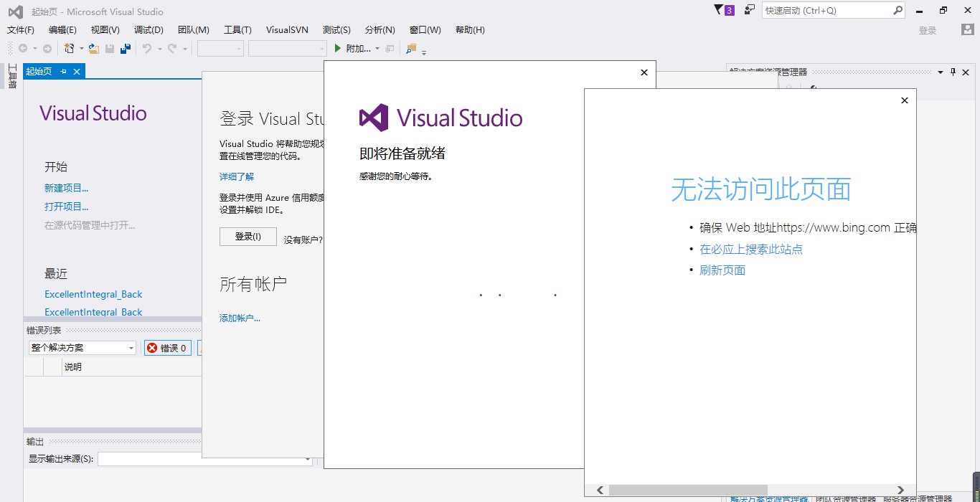The width and height of the screenshot is (980, 502).
Task: Open the first recent project ExcellentIntegral_Back
Action: (93, 294)
